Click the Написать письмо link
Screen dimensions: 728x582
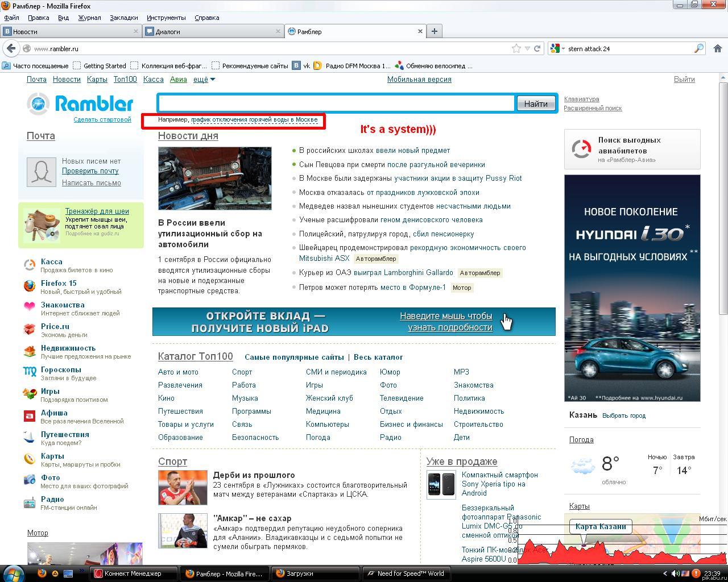point(92,183)
